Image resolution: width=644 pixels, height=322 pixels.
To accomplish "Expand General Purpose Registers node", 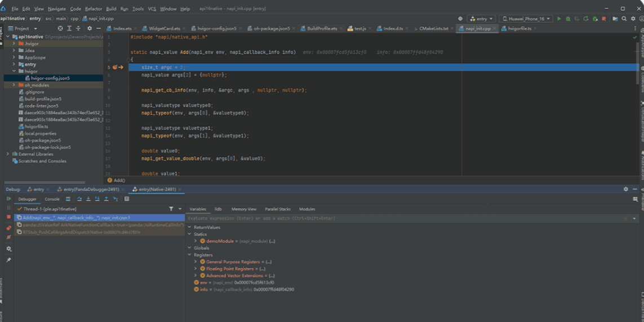I will click(x=196, y=262).
